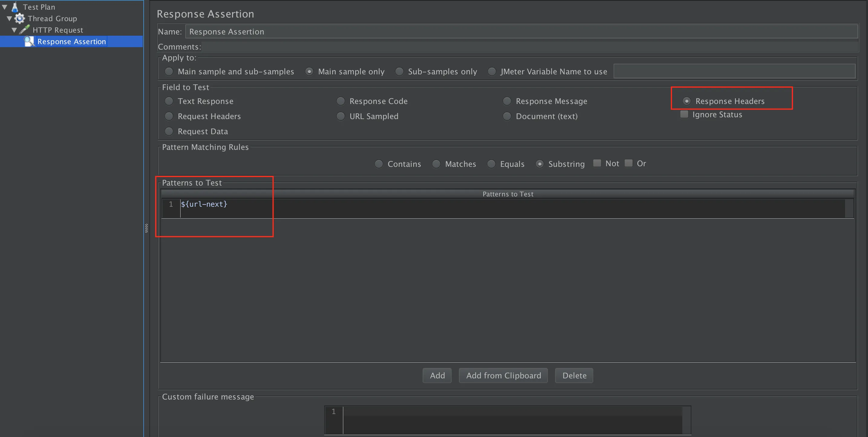Check the Or option
Viewport: 868px width, 437px height.
click(628, 163)
